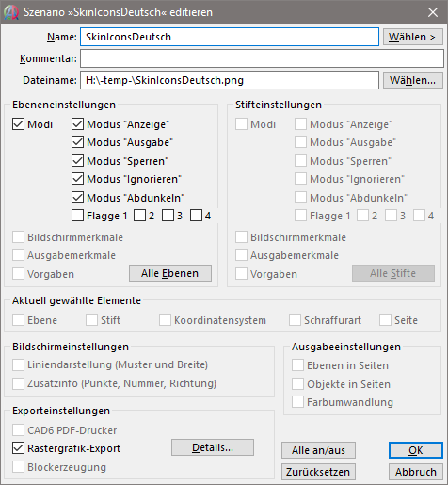Open Details... for raster export

(213, 447)
